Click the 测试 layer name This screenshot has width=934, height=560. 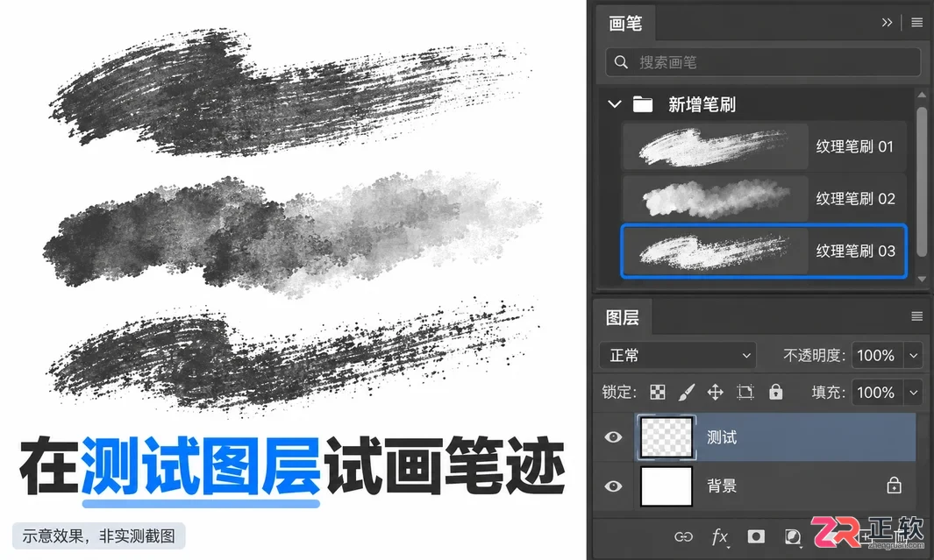[722, 437]
